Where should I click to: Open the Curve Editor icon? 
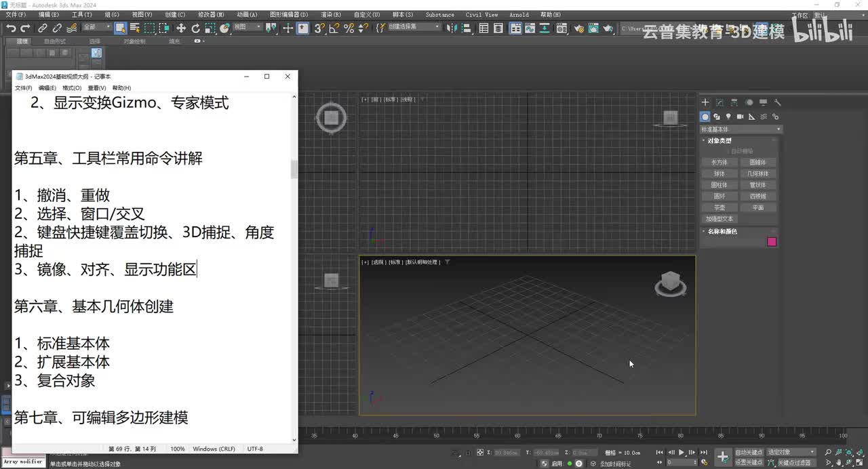[x=530, y=28]
